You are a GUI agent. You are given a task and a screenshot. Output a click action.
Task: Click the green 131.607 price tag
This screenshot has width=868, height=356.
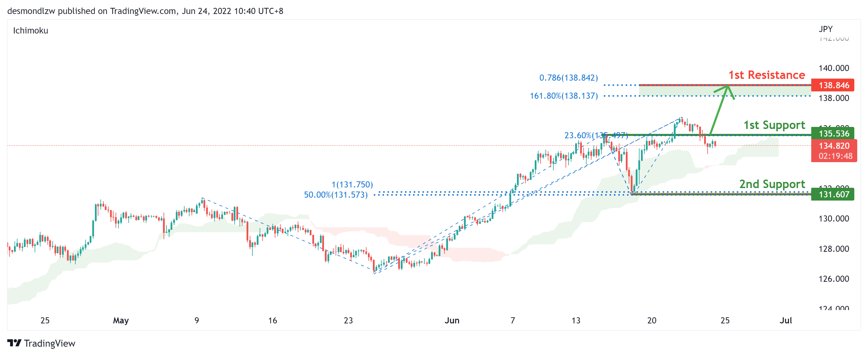[832, 194]
